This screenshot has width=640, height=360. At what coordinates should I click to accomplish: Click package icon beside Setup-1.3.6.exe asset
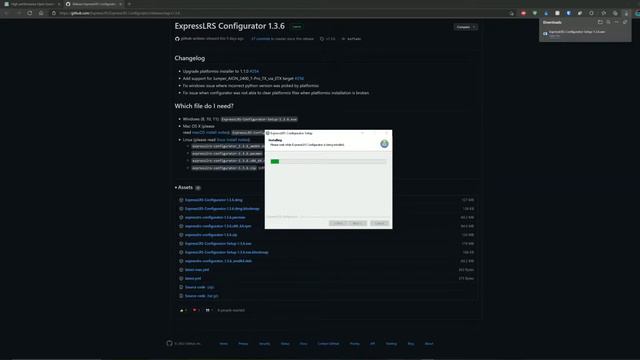[x=181, y=244]
